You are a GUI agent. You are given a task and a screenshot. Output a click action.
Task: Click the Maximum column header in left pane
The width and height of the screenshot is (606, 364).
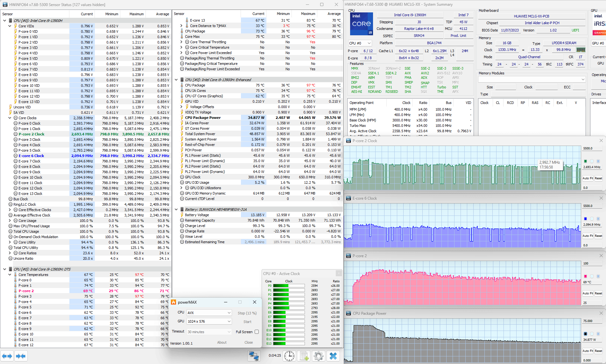(137, 14)
